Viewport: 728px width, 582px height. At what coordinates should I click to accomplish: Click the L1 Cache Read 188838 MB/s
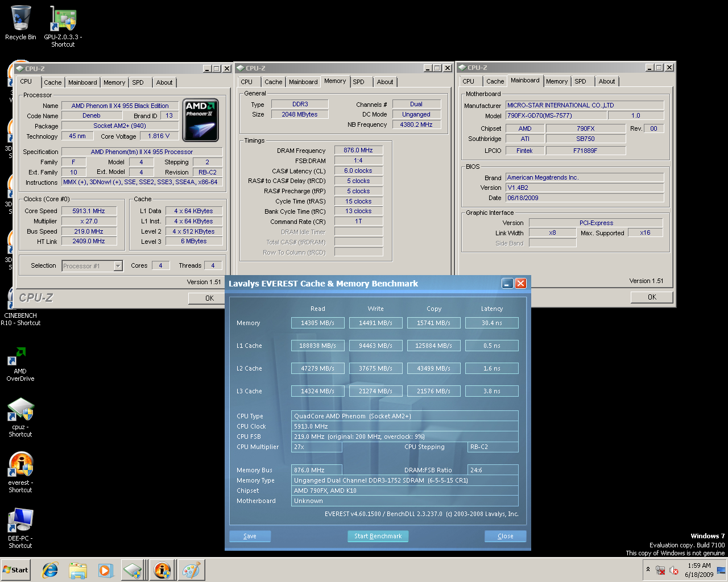coord(317,346)
